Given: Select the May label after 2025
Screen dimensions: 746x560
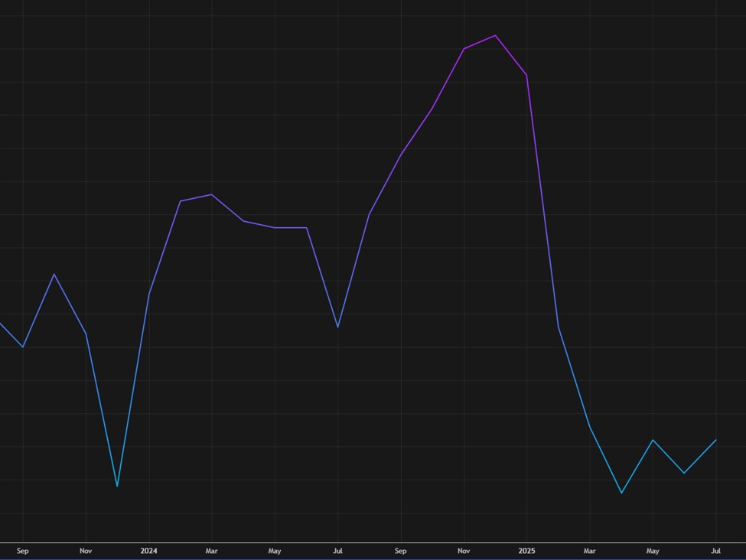Looking at the screenshot, I should pos(653,551).
